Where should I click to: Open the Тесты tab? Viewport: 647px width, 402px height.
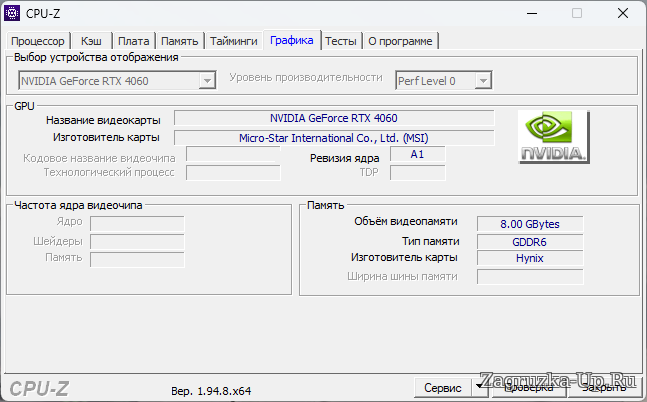coord(340,41)
